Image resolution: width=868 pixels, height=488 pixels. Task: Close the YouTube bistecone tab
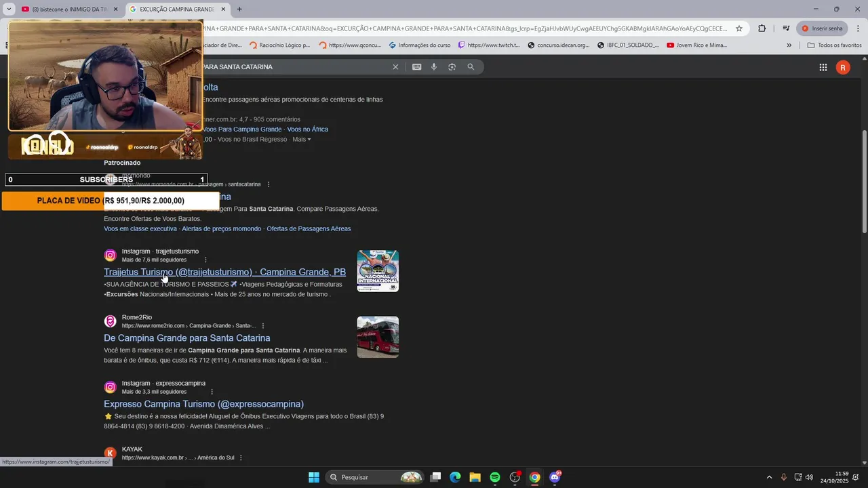point(115,9)
